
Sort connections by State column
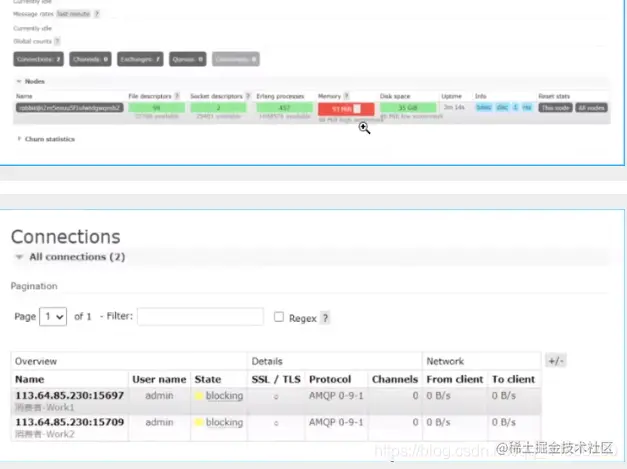[x=208, y=379]
